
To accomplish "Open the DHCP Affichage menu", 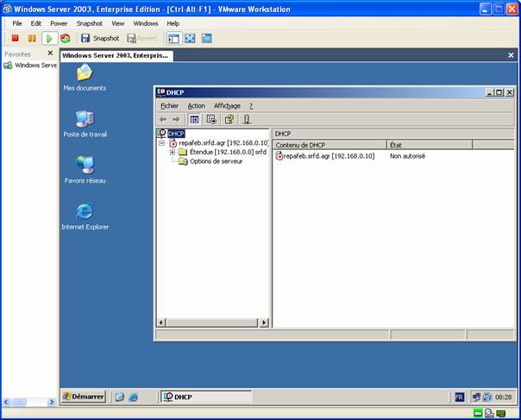I will pyautogui.click(x=227, y=106).
